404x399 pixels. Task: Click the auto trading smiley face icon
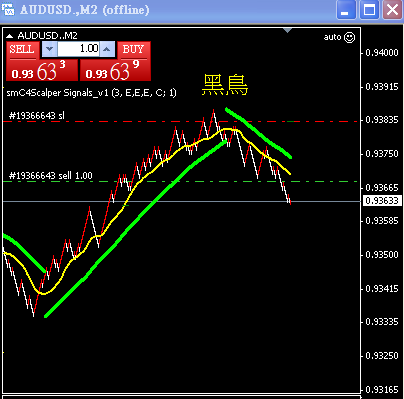point(349,37)
